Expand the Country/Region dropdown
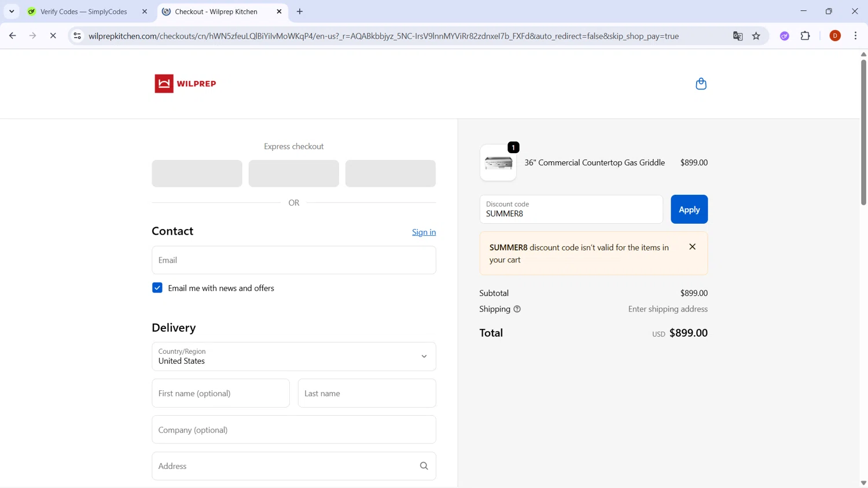Screen dimensions: 868x488 (x=294, y=357)
